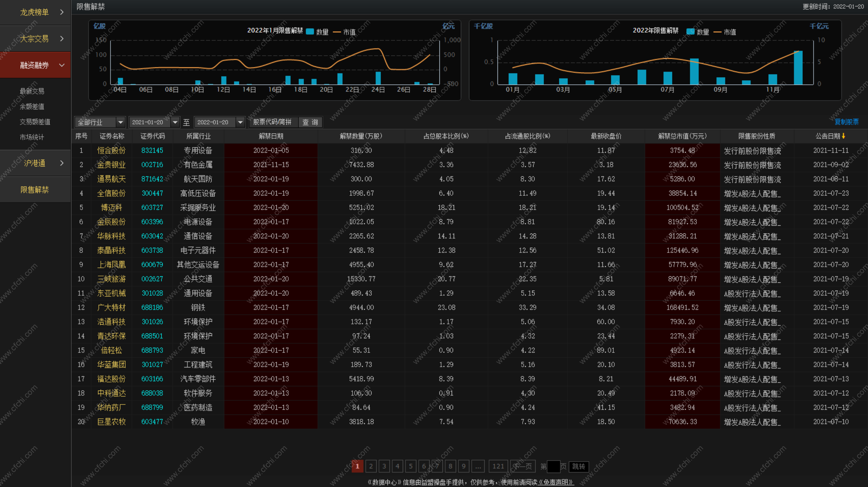This screenshot has height=487, width=868.
Task: Click the 股票代码/简拼 search field
Action: pos(273,122)
